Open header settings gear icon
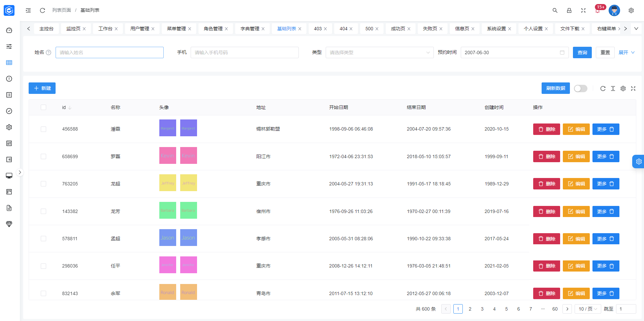644x321 pixels. pyautogui.click(x=631, y=10)
